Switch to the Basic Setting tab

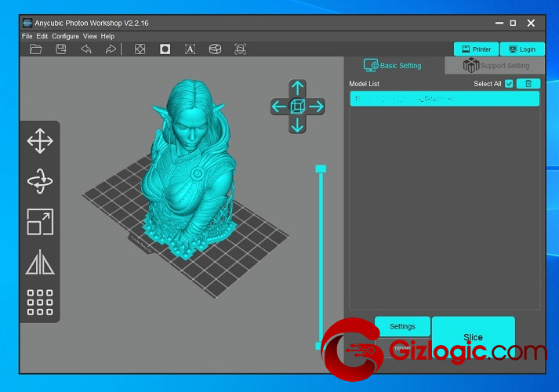394,66
